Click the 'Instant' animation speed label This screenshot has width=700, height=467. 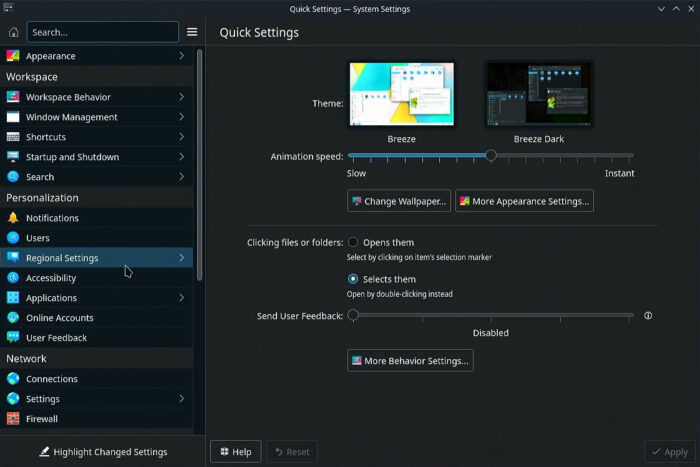(619, 173)
